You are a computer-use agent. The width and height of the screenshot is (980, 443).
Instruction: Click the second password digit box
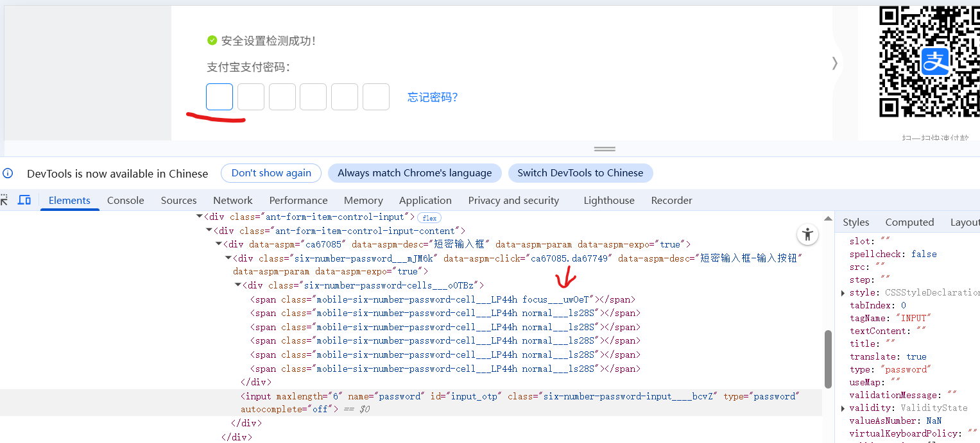tap(251, 97)
